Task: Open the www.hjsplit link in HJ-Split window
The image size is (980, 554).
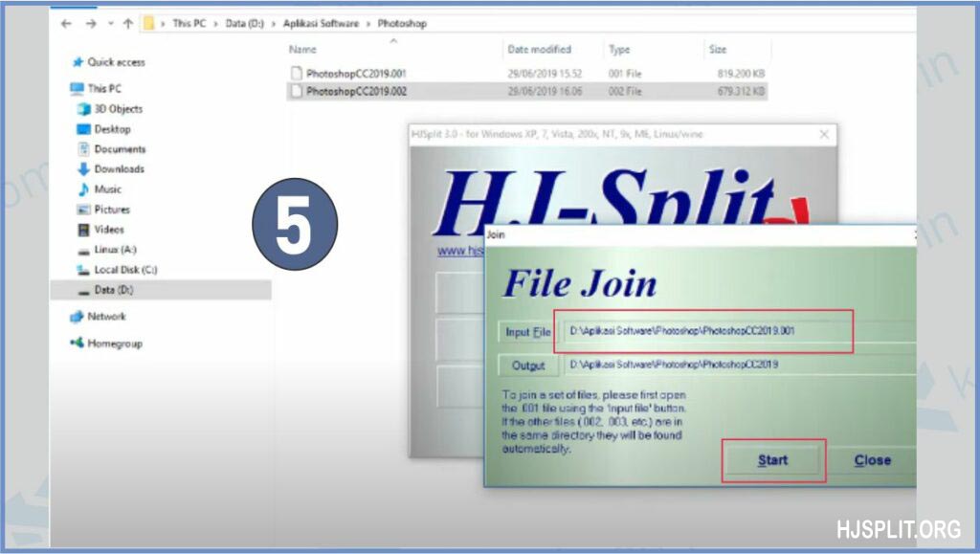Action: point(460,251)
